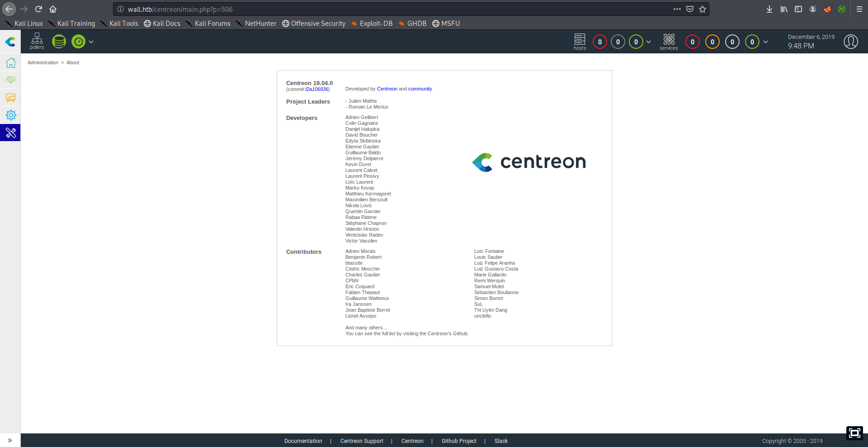Expand the services status dropdown chevron

coord(765,42)
